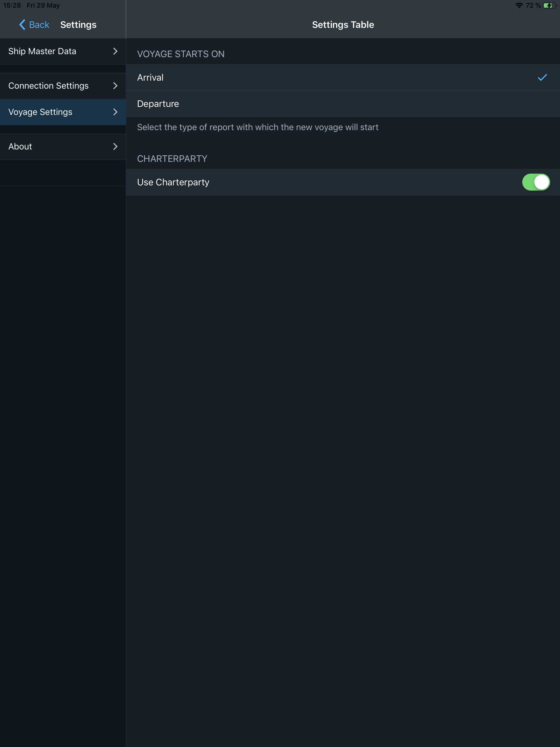Select Departure as voyage start
Image resolution: width=560 pixels, height=747 pixels.
(158, 104)
